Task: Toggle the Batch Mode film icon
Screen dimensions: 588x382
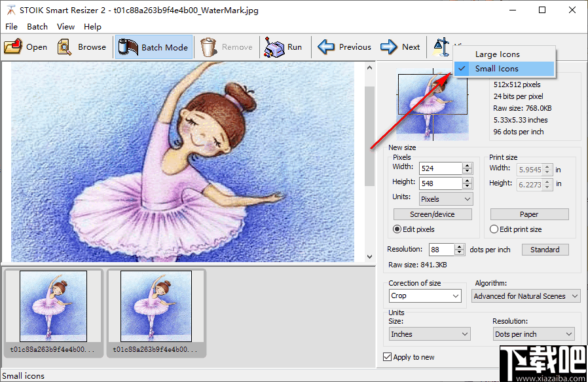Action: tap(128, 47)
